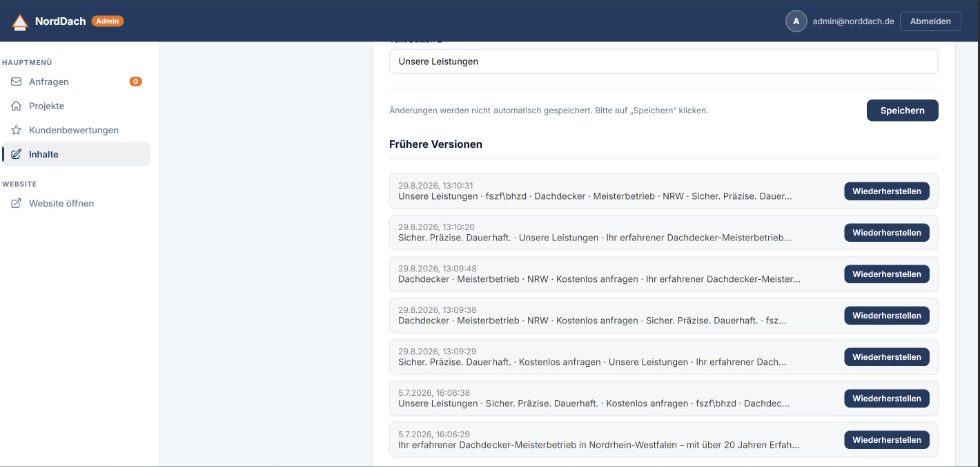Click the HAUPTMENÜ section label
Screen dimensions: 980x467
(27, 62)
